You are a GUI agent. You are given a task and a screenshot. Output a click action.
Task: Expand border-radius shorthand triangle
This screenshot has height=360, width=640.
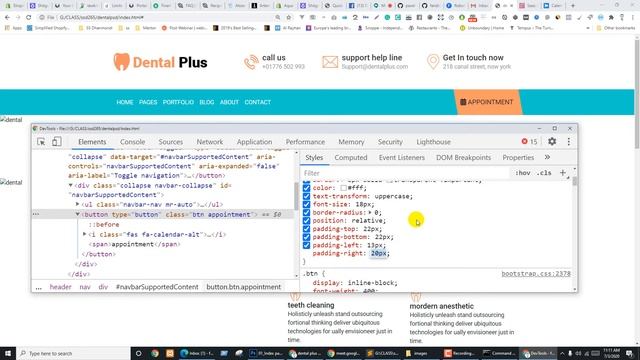pyautogui.click(x=370, y=212)
